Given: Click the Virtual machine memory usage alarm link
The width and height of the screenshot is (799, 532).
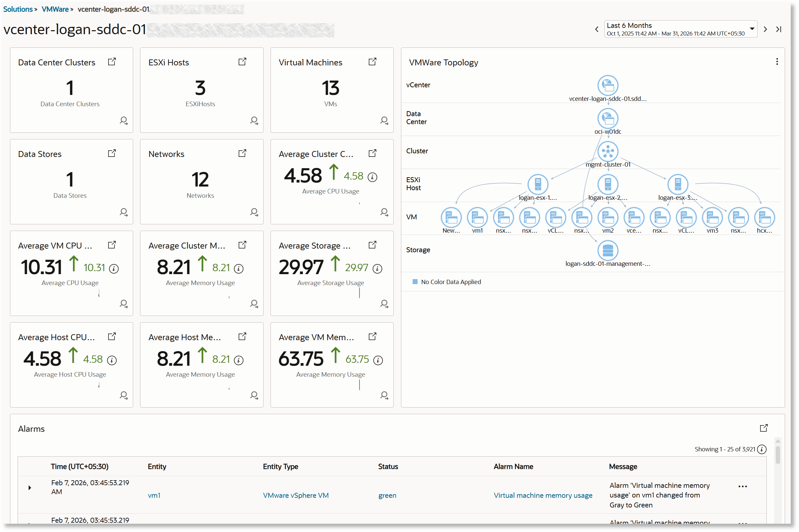Looking at the screenshot, I should click(542, 495).
